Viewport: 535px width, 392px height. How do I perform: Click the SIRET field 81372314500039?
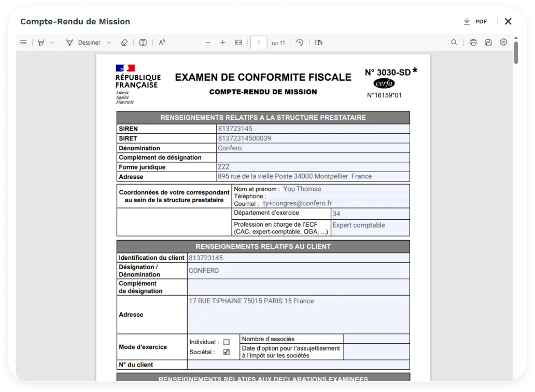[313, 138]
